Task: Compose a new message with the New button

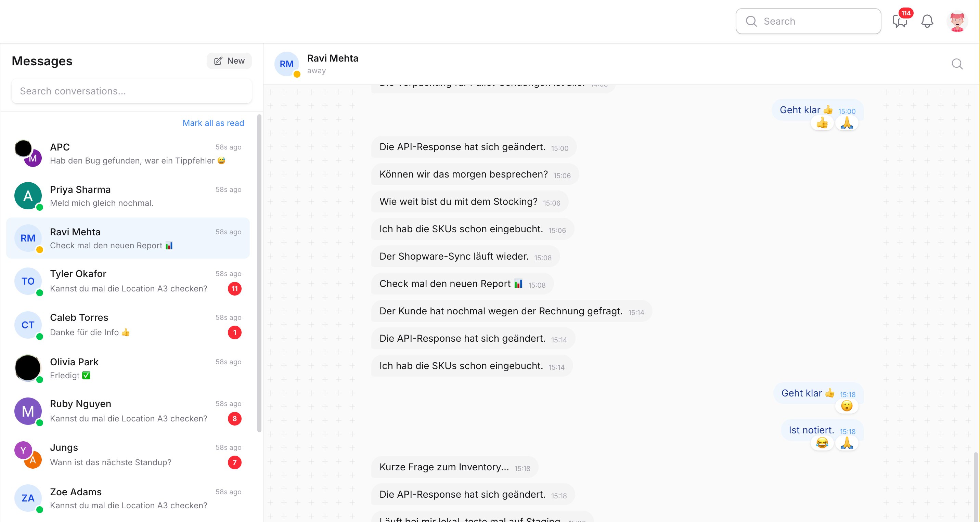Action: coord(229,61)
